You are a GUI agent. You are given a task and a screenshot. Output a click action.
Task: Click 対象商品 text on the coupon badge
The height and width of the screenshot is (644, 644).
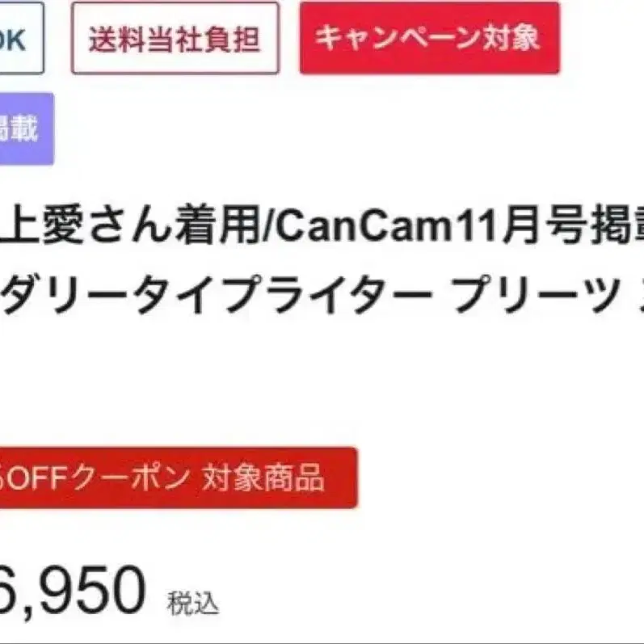(x=263, y=478)
